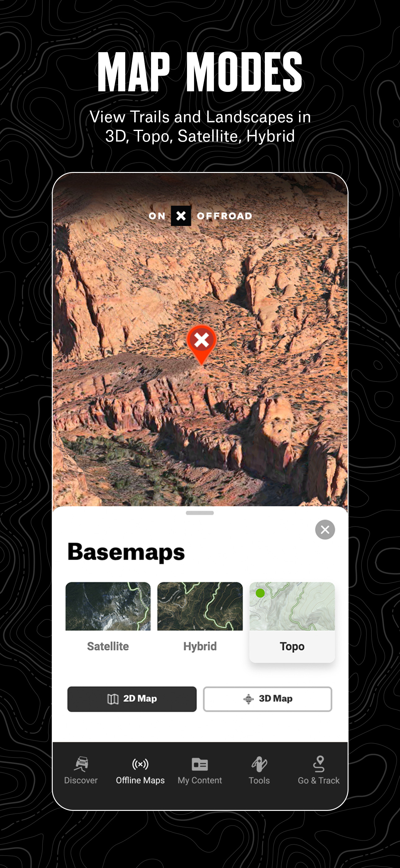Screen dimensions: 400x868
Task: Open the Offline Maps signal icon
Action: click(140, 764)
